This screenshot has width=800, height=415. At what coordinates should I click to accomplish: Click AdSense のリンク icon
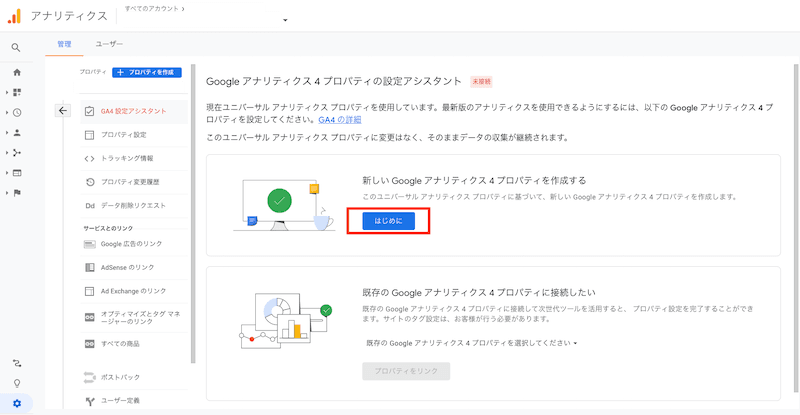[x=89, y=267]
